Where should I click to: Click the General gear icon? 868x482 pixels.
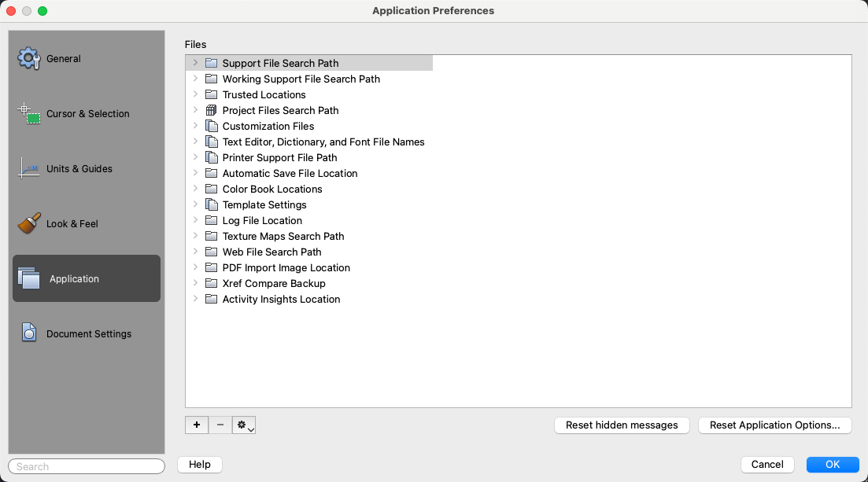point(29,59)
